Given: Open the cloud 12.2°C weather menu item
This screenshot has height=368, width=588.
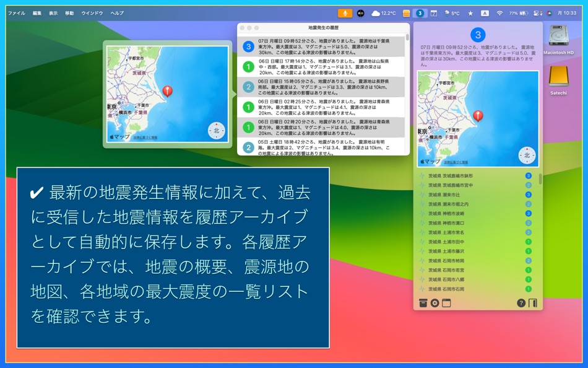Looking at the screenshot, I should coord(383,13).
